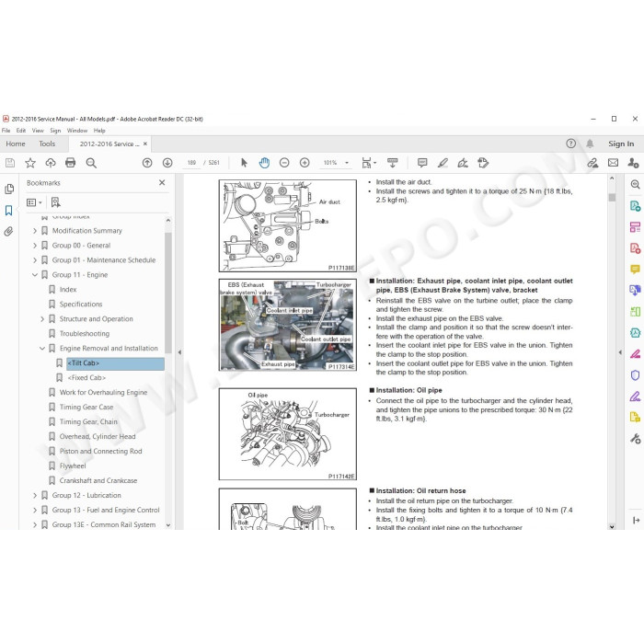Click the stamp tool icon
The width and height of the screenshot is (644, 644).
tap(483, 163)
